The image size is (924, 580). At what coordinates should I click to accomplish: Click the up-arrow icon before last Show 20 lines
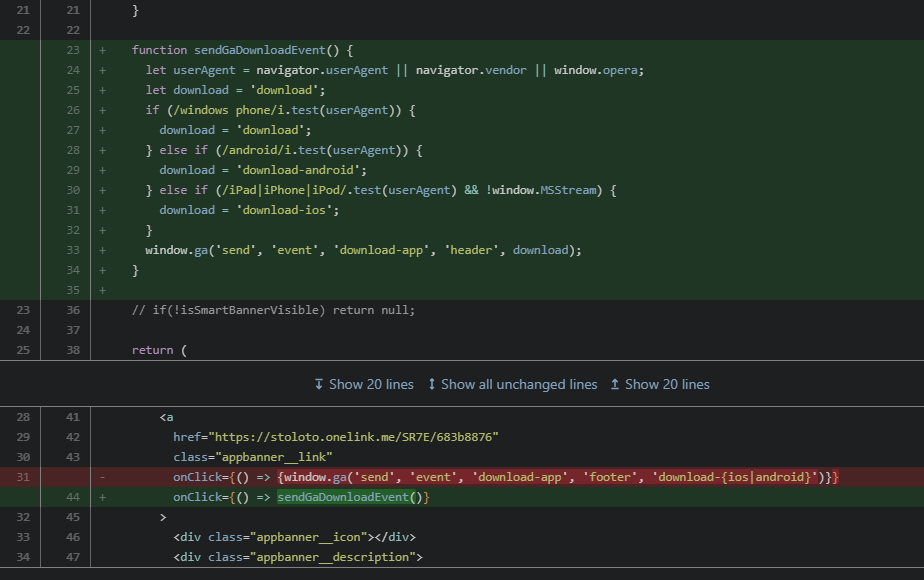point(615,384)
